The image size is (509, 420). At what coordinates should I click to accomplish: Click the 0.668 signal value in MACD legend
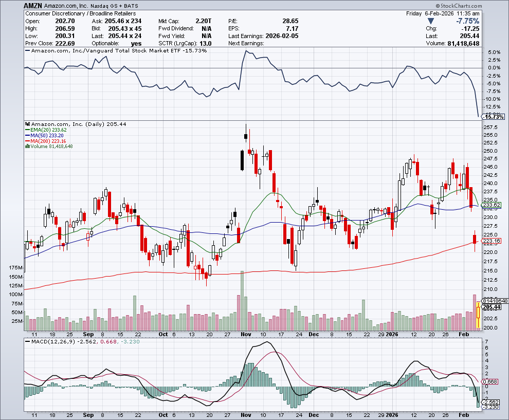108,341
